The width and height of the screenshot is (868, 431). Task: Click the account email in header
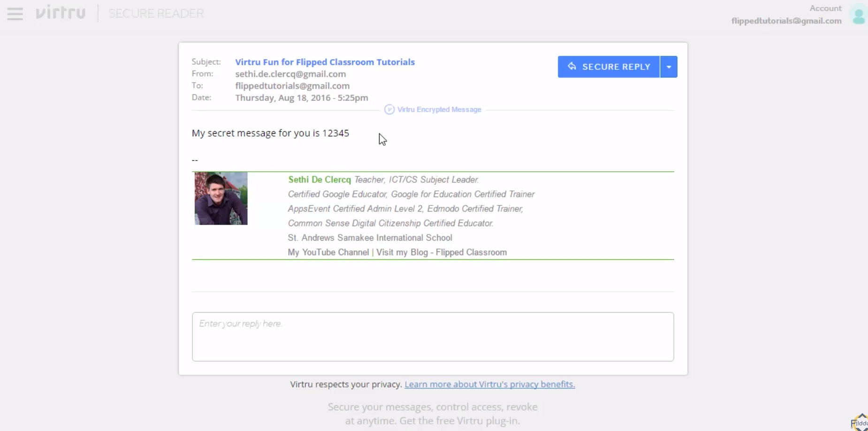coord(786,21)
